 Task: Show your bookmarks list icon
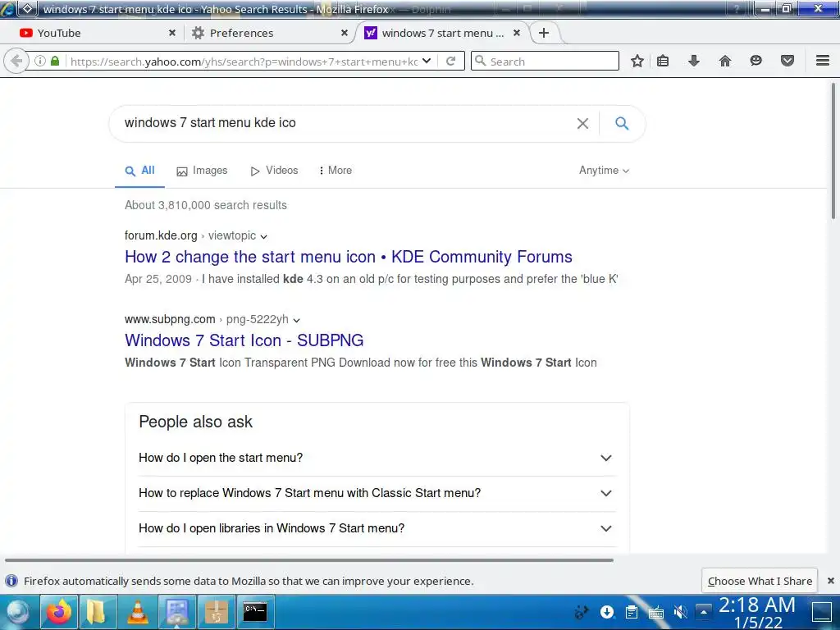click(663, 61)
